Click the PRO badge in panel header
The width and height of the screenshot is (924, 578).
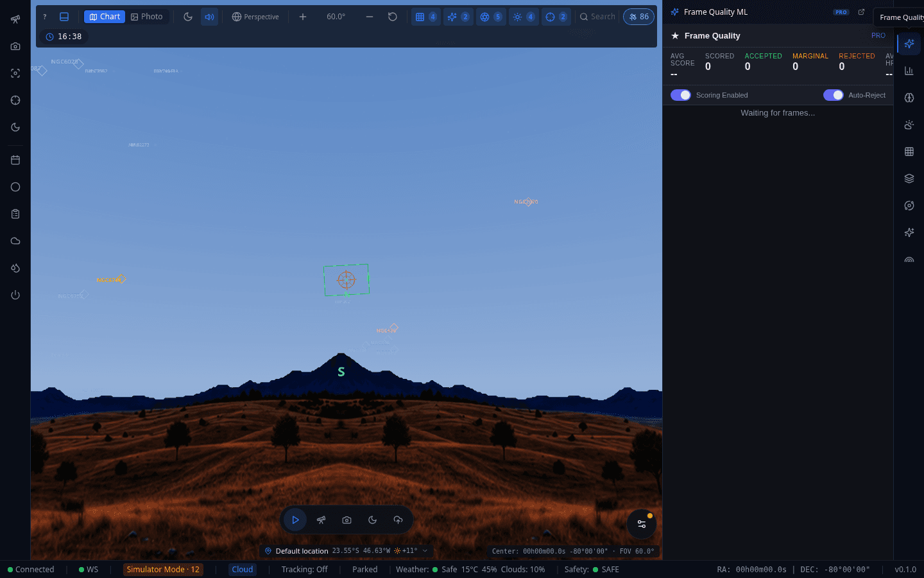841,12
